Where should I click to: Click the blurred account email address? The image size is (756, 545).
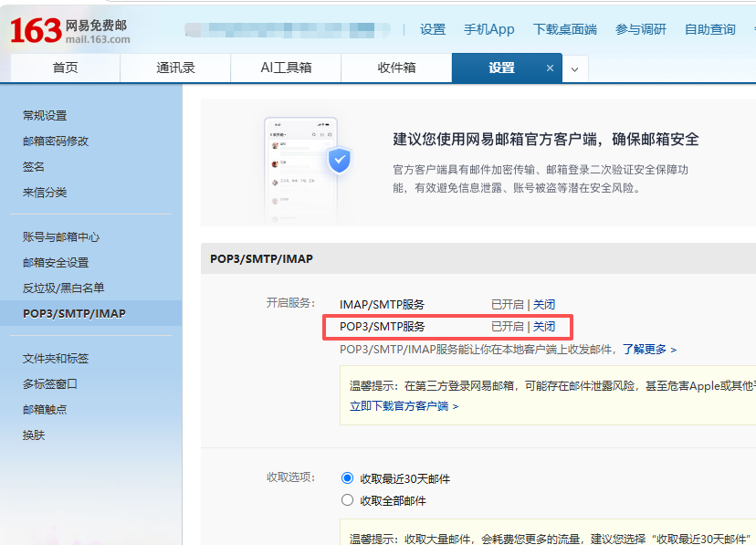tap(288, 30)
